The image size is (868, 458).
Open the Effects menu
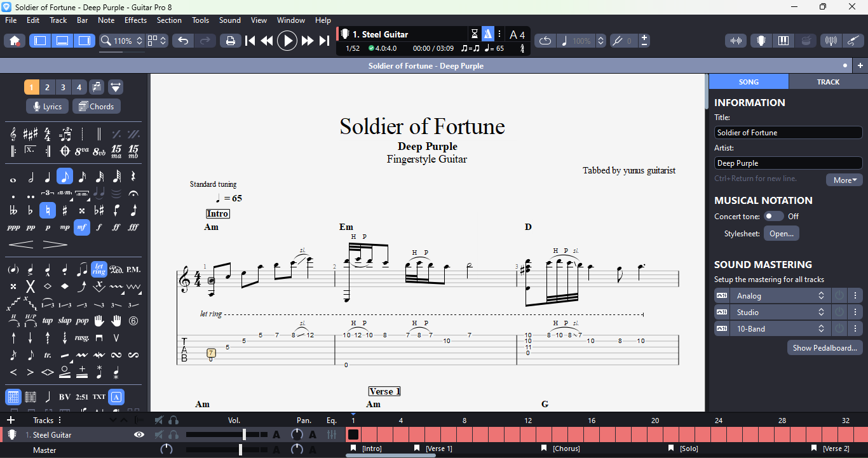[135, 20]
